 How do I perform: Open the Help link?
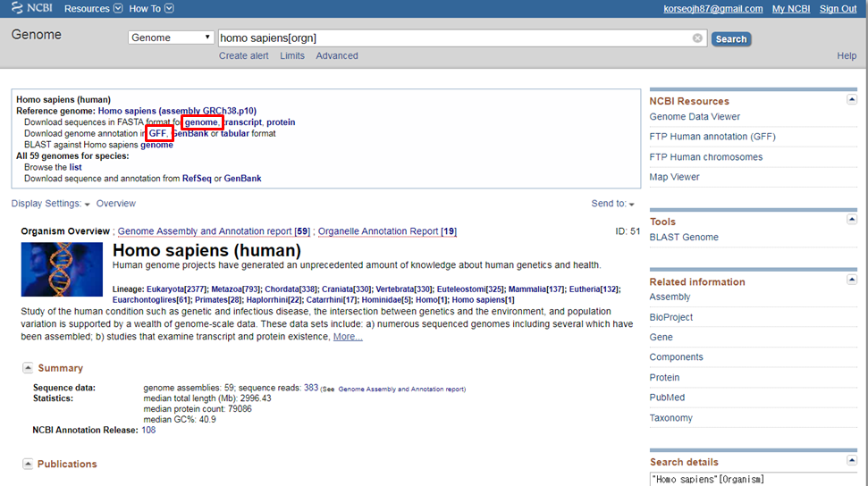[x=847, y=56]
